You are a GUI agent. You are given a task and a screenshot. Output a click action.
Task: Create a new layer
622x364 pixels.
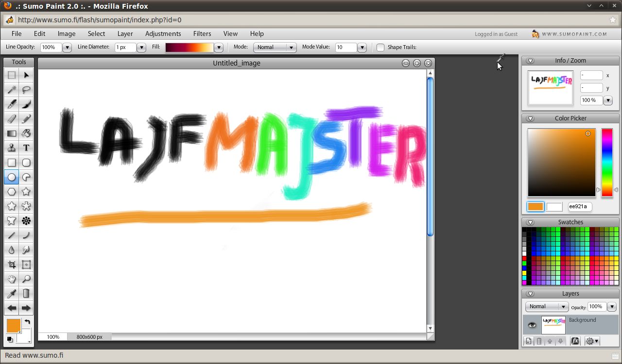tap(528, 341)
